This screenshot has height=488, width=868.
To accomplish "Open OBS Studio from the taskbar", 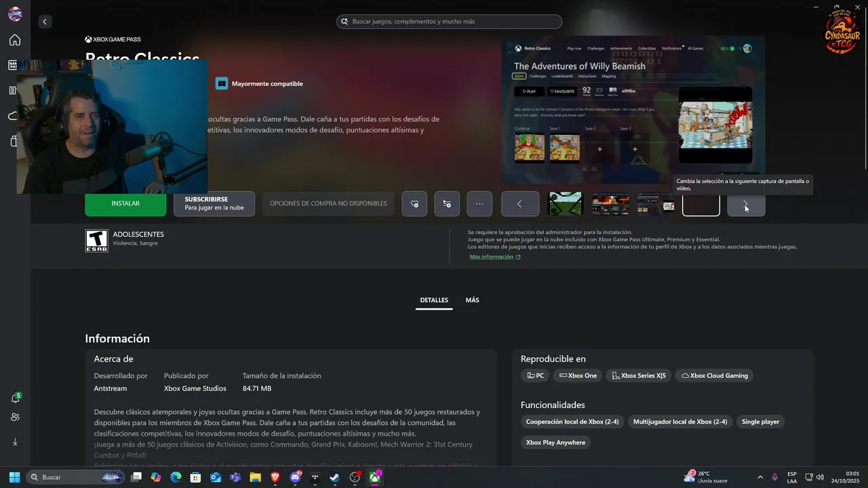I will point(355,477).
